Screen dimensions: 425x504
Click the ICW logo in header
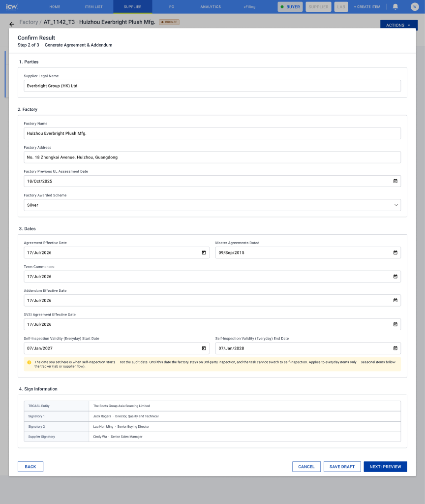pos(12,6)
